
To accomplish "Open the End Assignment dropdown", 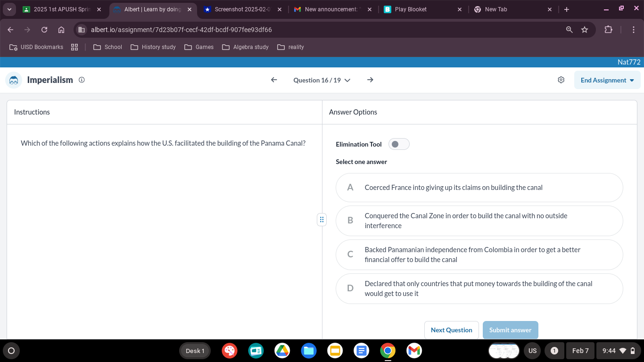I will tap(607, 80).
